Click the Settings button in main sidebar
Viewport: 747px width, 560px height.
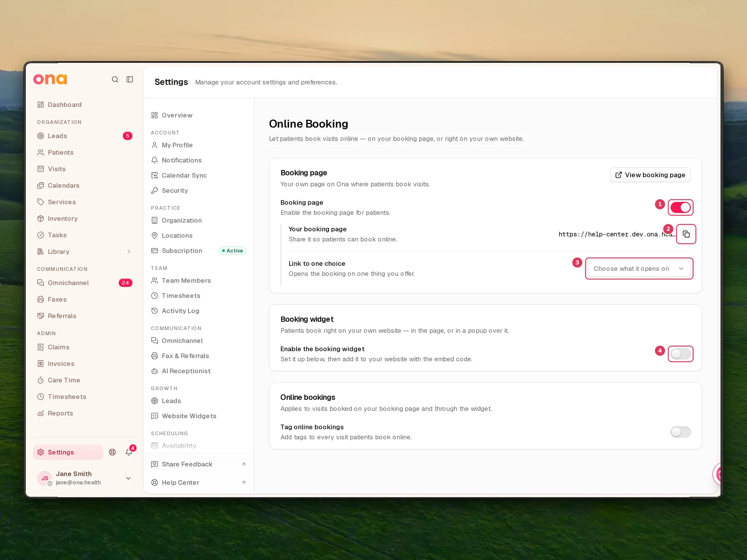(68, 452)
